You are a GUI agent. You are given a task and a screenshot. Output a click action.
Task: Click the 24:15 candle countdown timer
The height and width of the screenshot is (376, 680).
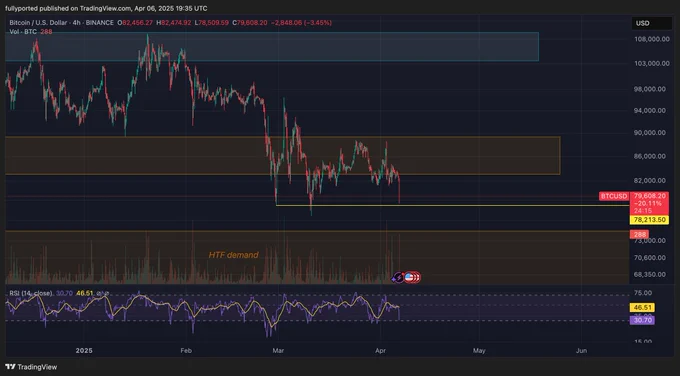pyautogui.click(x=643, y=211)
